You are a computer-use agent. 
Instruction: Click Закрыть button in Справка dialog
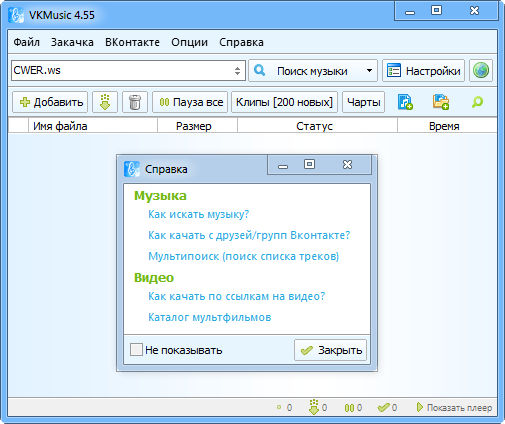tap(330, 350)
